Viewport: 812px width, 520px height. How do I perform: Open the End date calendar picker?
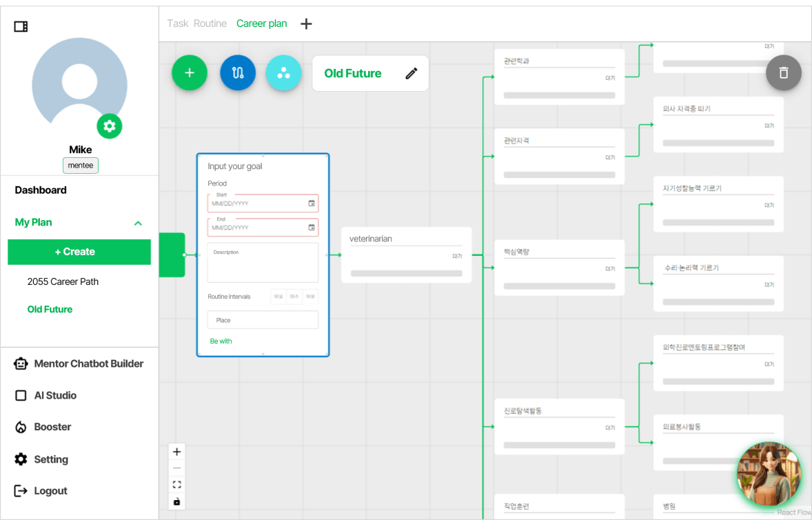[312, 228]
